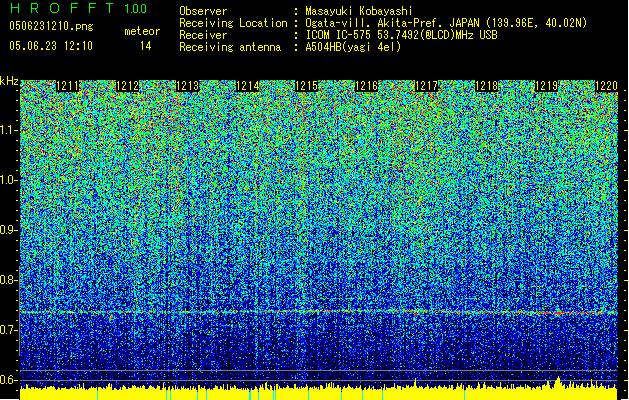Click the 0.6 kHz axis label
The height and width of the screenshot is (400, 629).
click(x=9, y=380)
